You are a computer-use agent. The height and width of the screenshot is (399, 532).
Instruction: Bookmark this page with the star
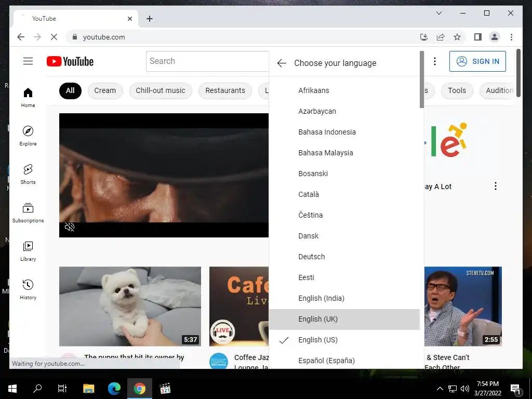coord(457,37)
